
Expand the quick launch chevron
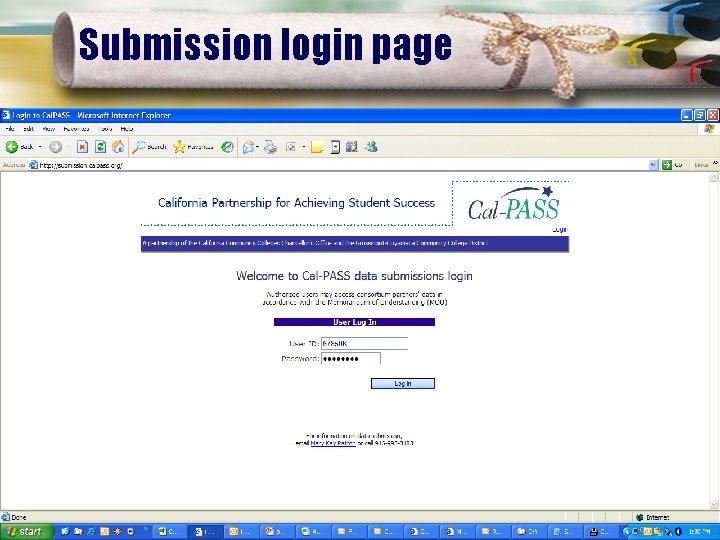tap(146, 529)
